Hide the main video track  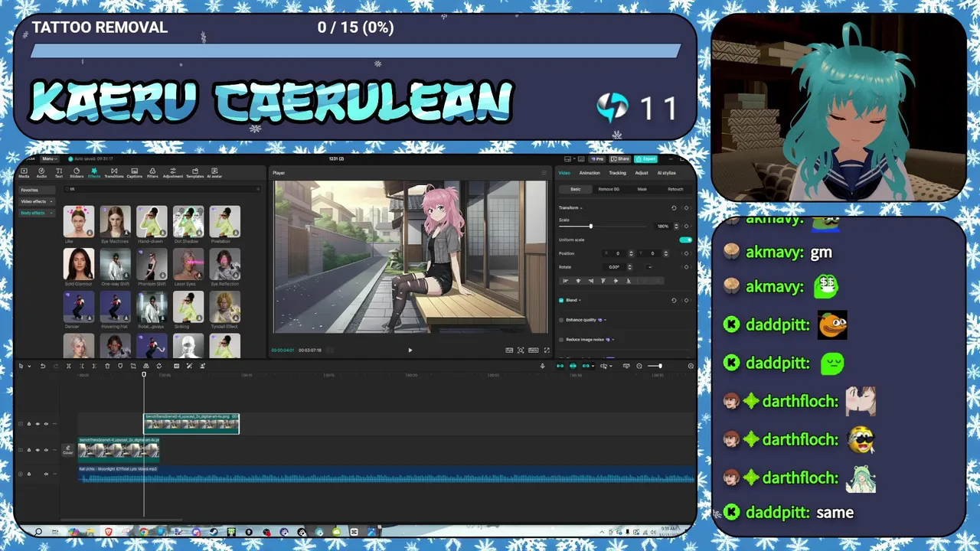click(x=38, y=450)
